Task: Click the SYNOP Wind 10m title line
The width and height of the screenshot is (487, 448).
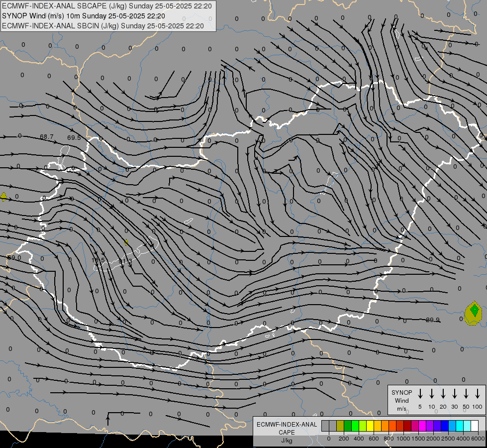Action: (84, 16)
